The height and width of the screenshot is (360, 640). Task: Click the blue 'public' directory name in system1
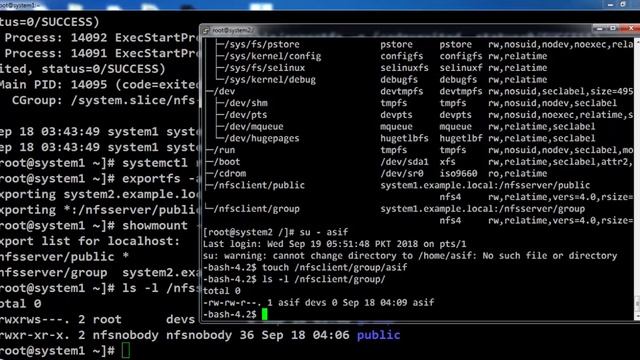378,336
